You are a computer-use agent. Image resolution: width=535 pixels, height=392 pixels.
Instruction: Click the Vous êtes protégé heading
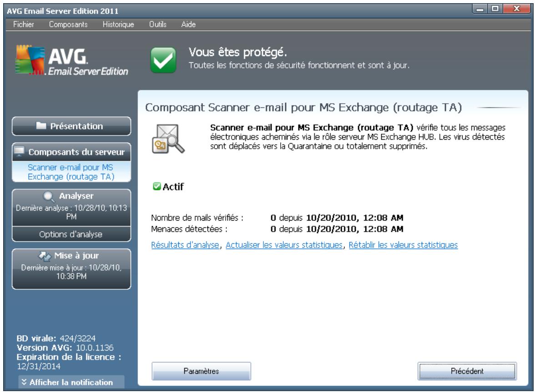(238, 52)
